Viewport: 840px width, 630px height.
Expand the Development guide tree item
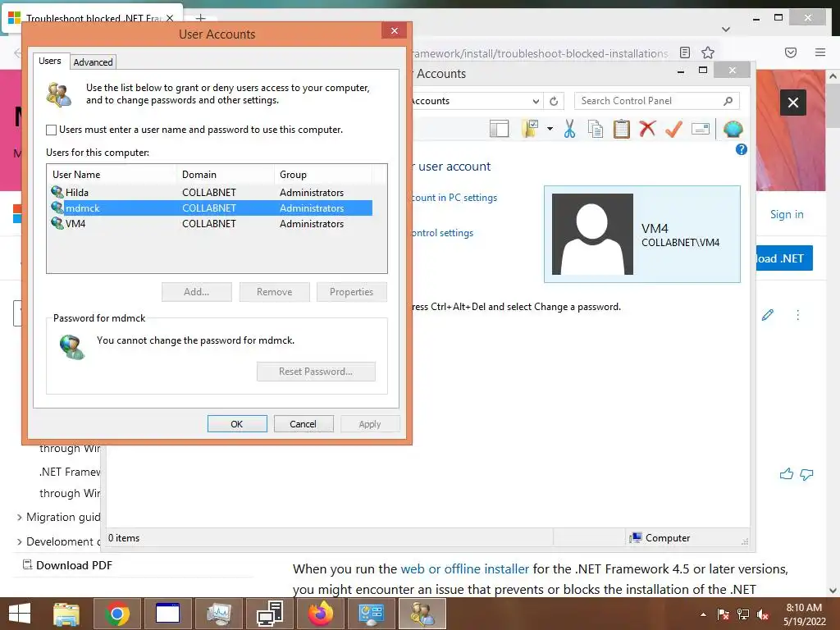tap(20, 541)
